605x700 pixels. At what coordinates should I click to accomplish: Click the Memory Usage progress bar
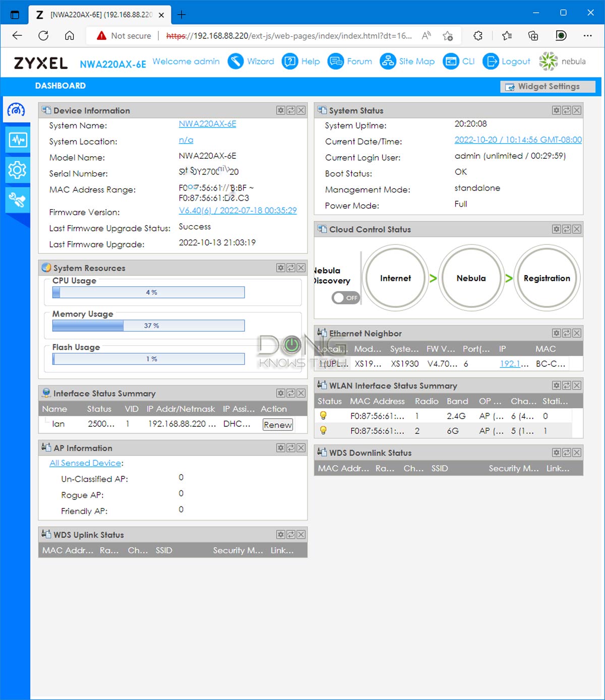pos(149,326)
